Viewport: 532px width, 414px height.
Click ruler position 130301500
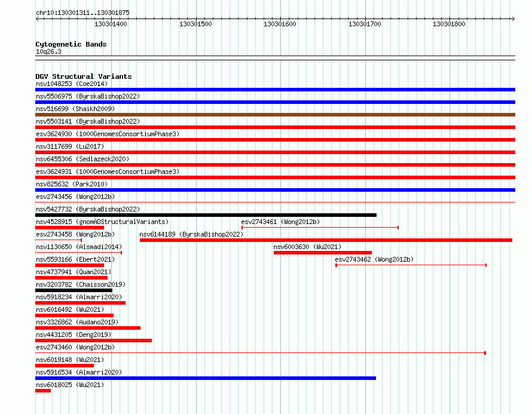click(195, 24)
